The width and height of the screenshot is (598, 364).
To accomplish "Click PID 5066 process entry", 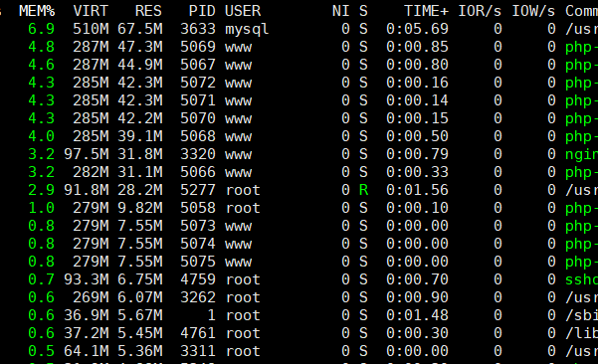I will pyautogui.click(x=198, y=172).
